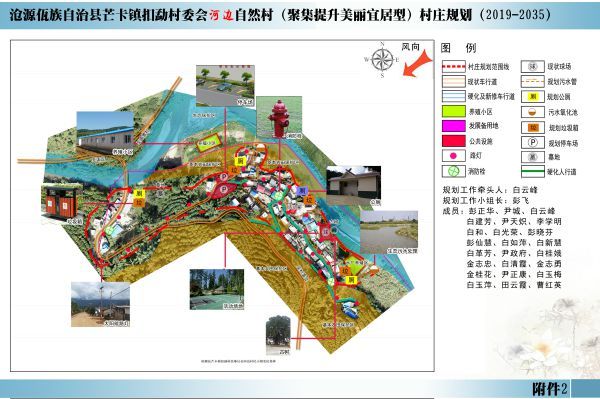Open the wooden garbage bins photo
The height and width of the screenshot is (399, 600).
tap(63, 205)
